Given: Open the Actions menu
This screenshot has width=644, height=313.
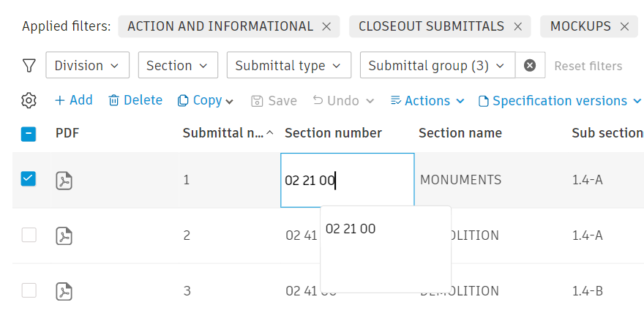Looking at the screenshot, I should (x=427, y=101).
